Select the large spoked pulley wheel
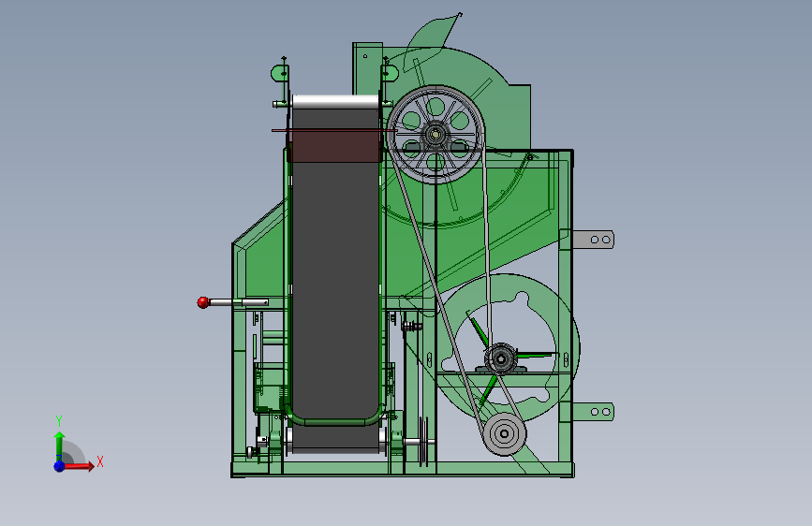 pyautogui.click(x=436, y=135)
